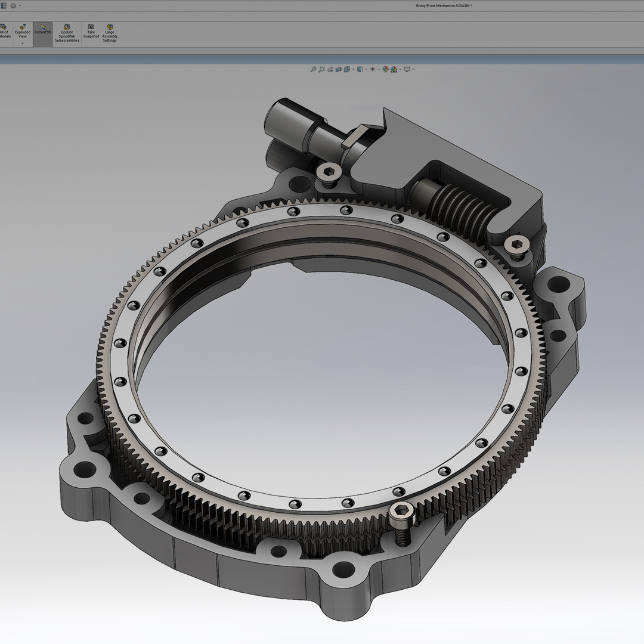Open the Apply Scene icon
The height and width of the screenshot is (644, 644).
[394, 69]
